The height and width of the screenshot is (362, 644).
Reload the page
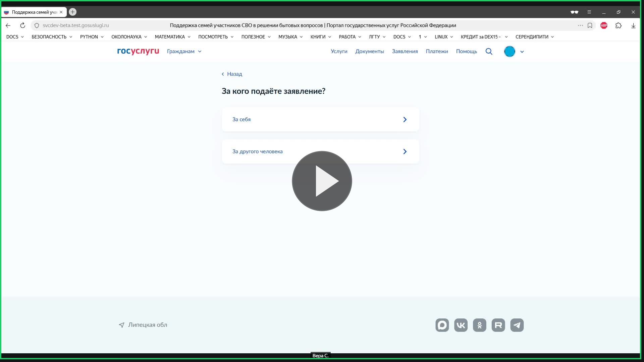coord(22,25)
